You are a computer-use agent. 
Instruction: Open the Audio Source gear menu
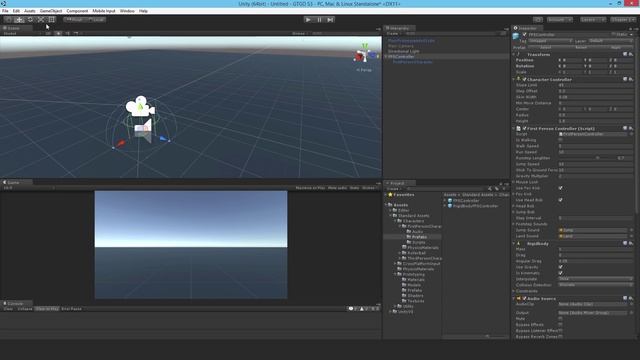(631, 298)
